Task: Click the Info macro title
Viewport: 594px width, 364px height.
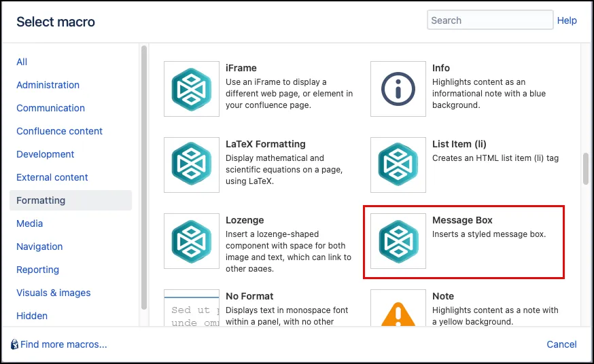Action: tap(441, 68)
